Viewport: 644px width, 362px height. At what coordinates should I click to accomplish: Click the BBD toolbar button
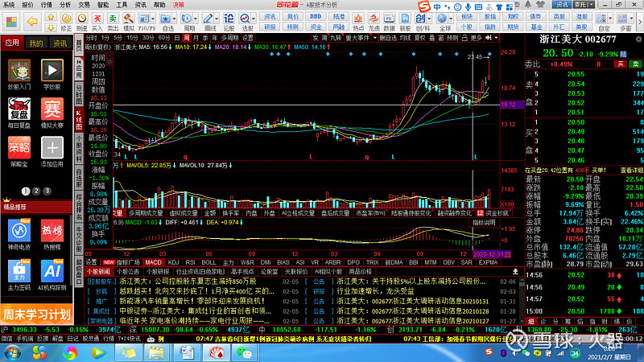316,16
